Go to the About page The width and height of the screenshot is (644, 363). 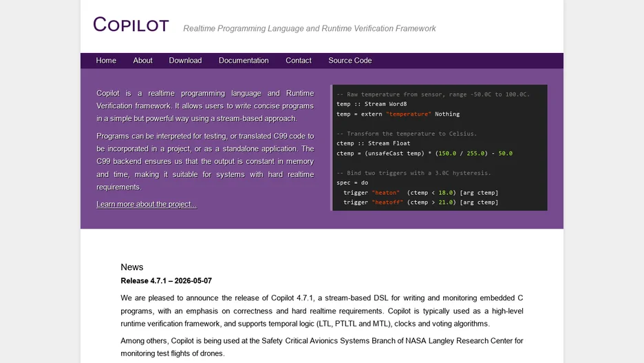[142, 61]
